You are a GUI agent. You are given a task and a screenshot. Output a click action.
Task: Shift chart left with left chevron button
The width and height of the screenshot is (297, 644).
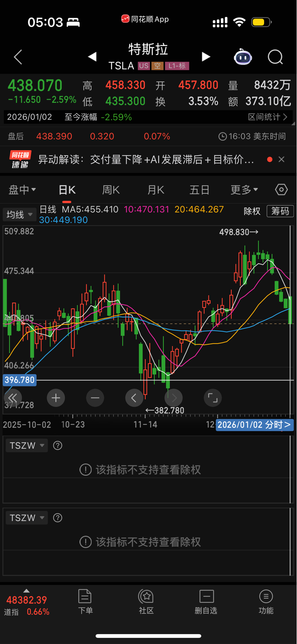coord(134,398)
